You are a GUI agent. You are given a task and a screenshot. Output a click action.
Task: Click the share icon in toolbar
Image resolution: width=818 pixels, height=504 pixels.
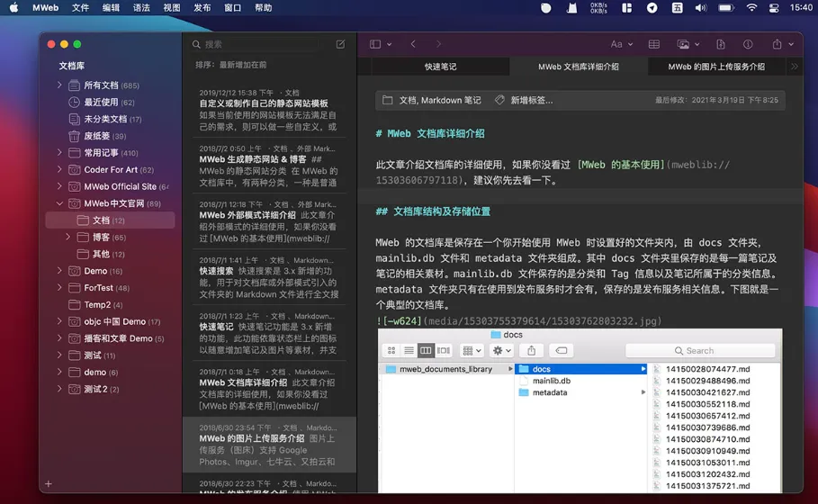pyautogui.click(x=777, y=44)
